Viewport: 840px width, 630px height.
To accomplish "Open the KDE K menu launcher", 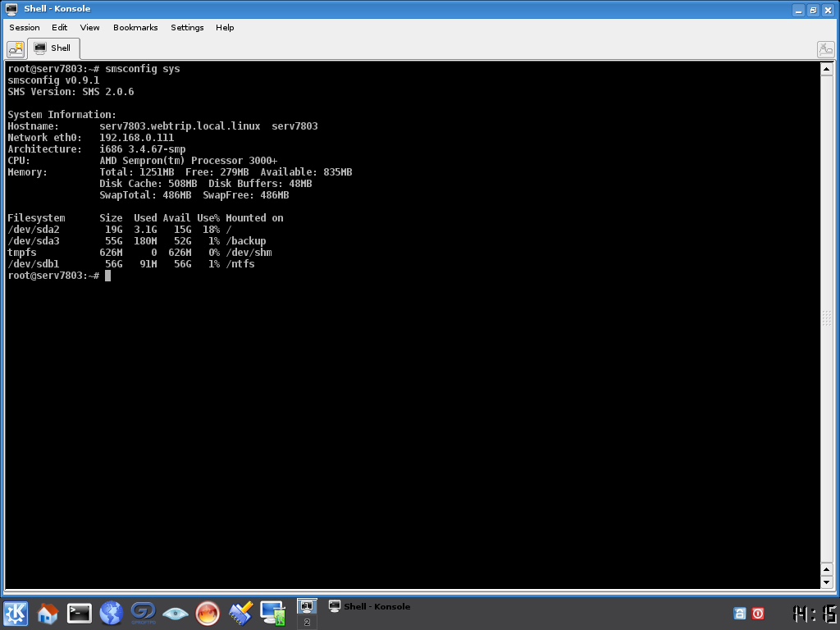I will click(16, 613).
